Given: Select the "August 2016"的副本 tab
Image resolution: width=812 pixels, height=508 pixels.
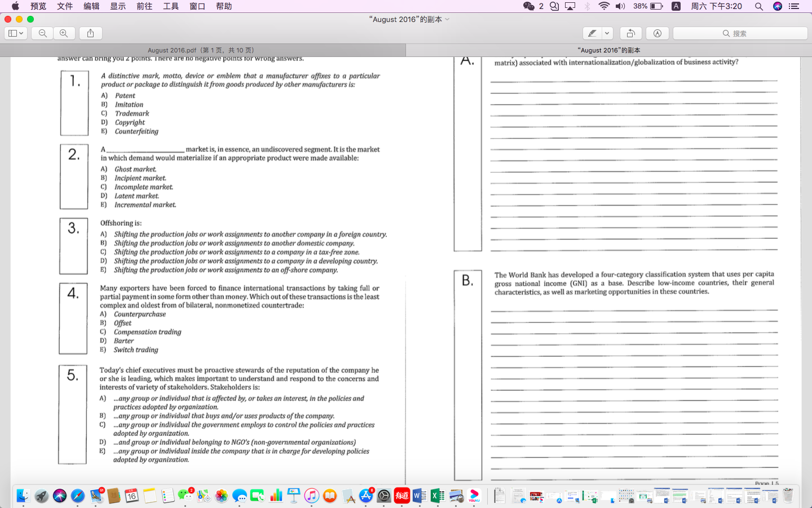Looking at the screenshot, I should (x=609, y=50).
